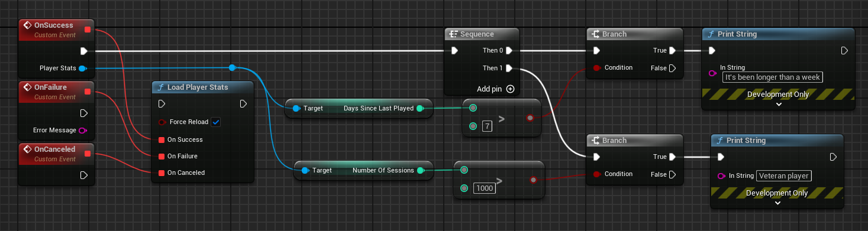Click Sequence Then 1 output pin
This screenshot has height=231, width=868.
coord(509,68)
